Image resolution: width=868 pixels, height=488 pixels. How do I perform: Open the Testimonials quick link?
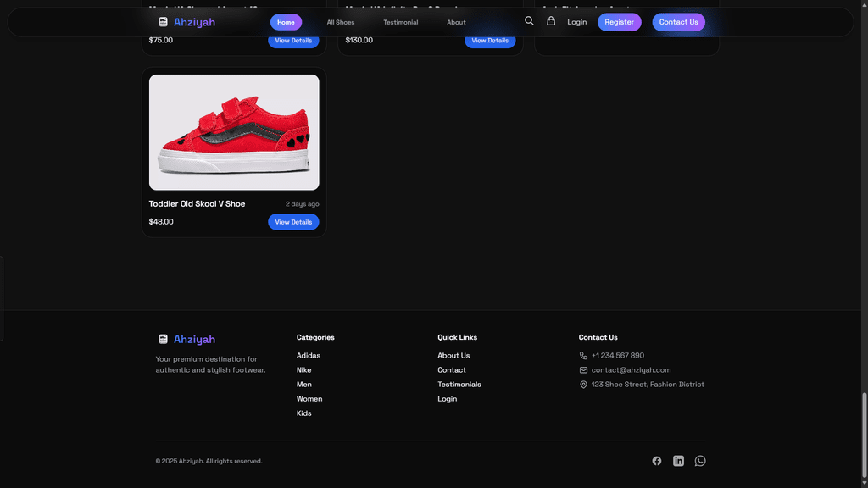(x=459, y=385)
